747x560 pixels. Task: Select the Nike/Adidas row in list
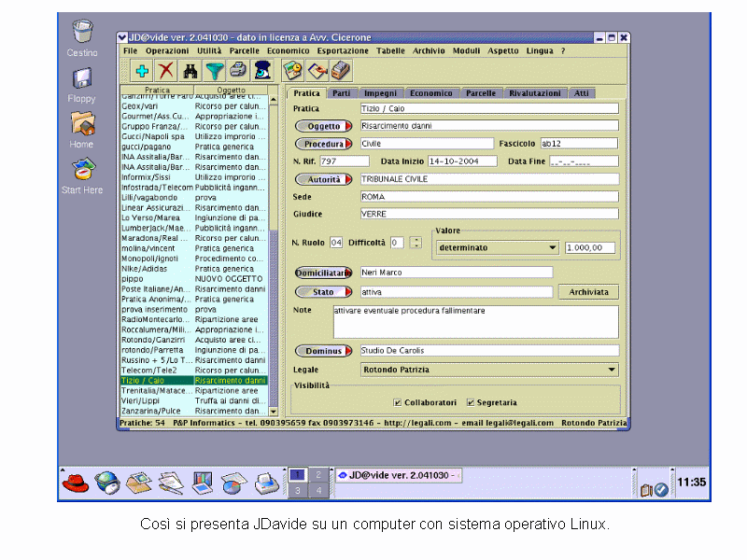click(194, 269)
